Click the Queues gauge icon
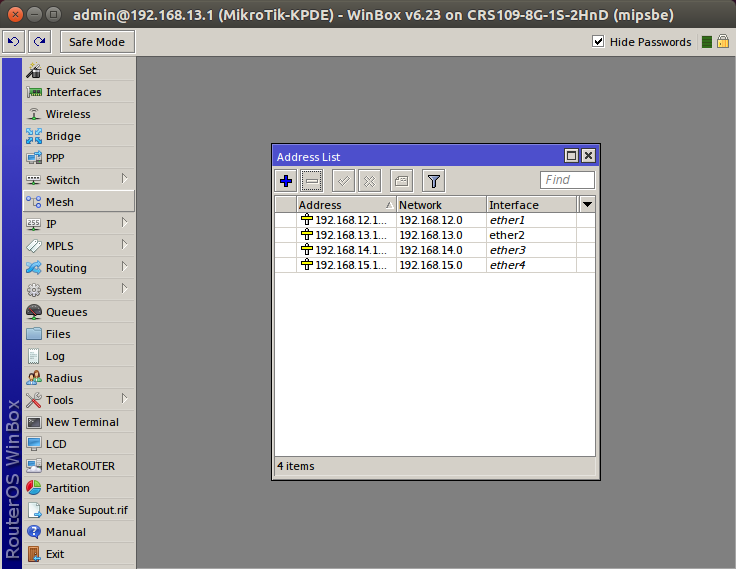Screen dimensions: 736x569 point(34,312)
